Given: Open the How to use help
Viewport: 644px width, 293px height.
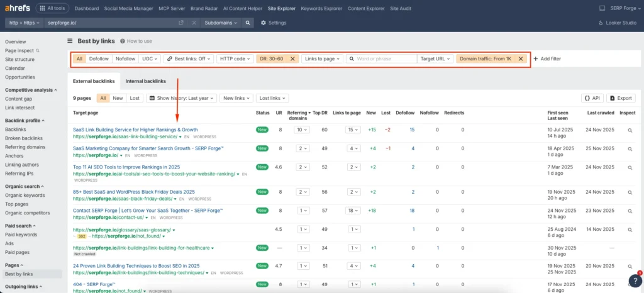Looking at the screenshot, I should pyautogui.click(x=136, y=41).
